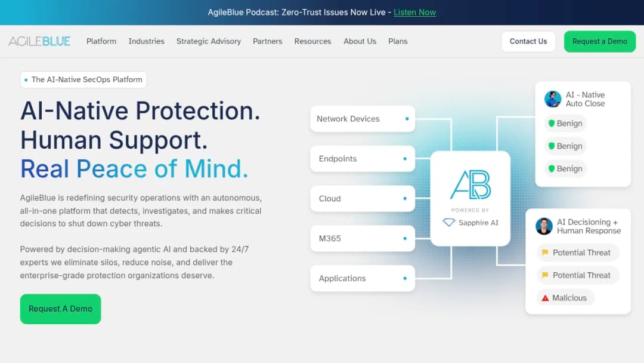Image resolution: width=644 pixels, height=363 pixels.
Task: Open the About Us menu
Action: 360,41
